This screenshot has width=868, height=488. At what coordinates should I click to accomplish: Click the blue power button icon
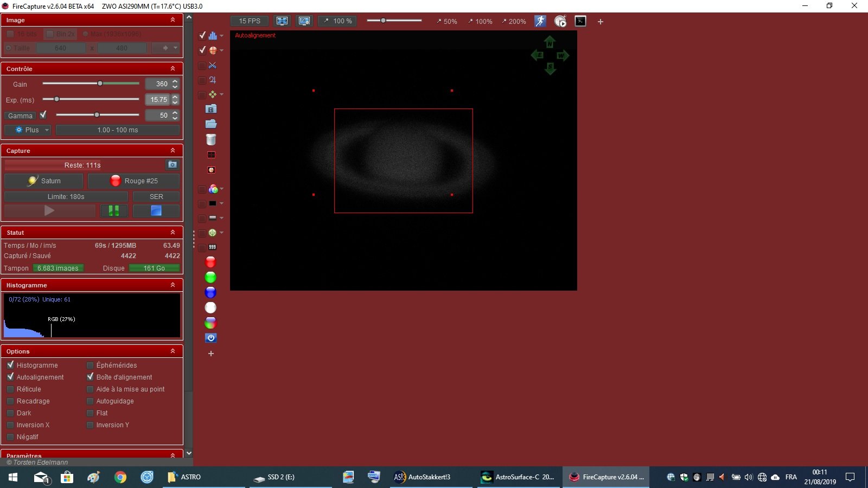click(x=211, y=338)
